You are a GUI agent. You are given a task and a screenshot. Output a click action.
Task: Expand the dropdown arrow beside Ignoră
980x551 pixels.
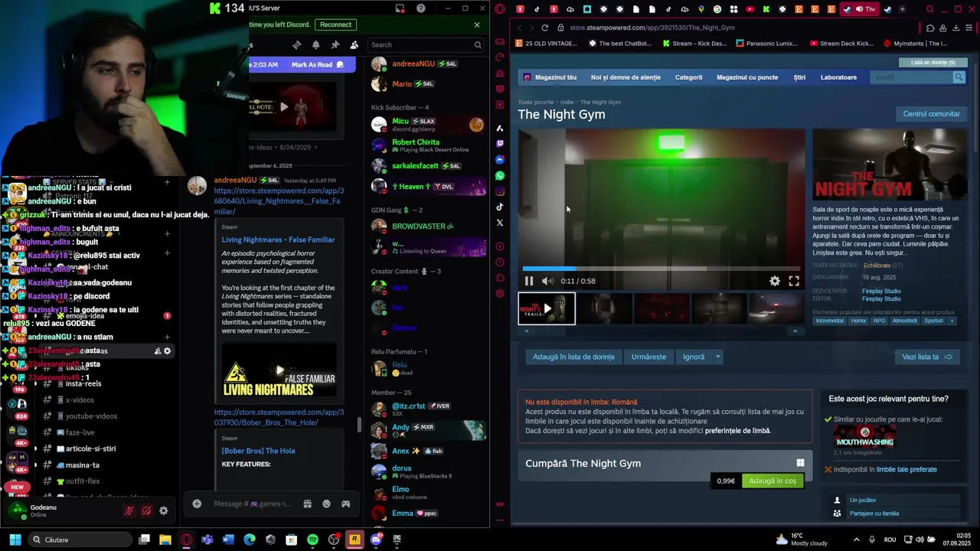[x=717, y=357]
